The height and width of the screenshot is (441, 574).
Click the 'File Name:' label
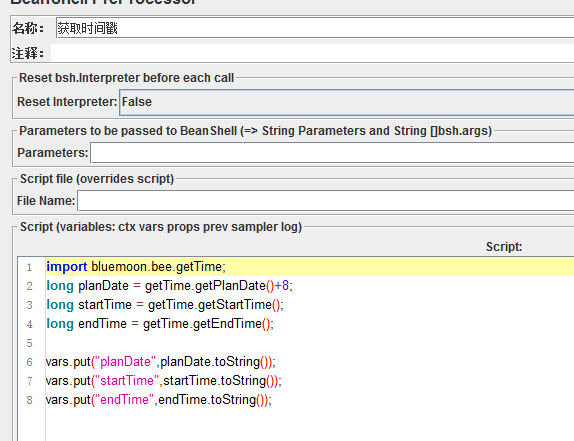click(x=46, y=201)
